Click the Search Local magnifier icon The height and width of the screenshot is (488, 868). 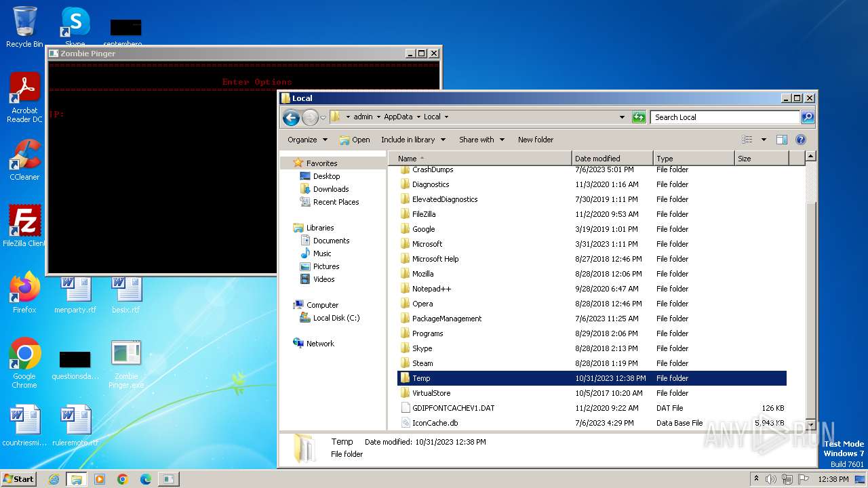pos(807,117)
